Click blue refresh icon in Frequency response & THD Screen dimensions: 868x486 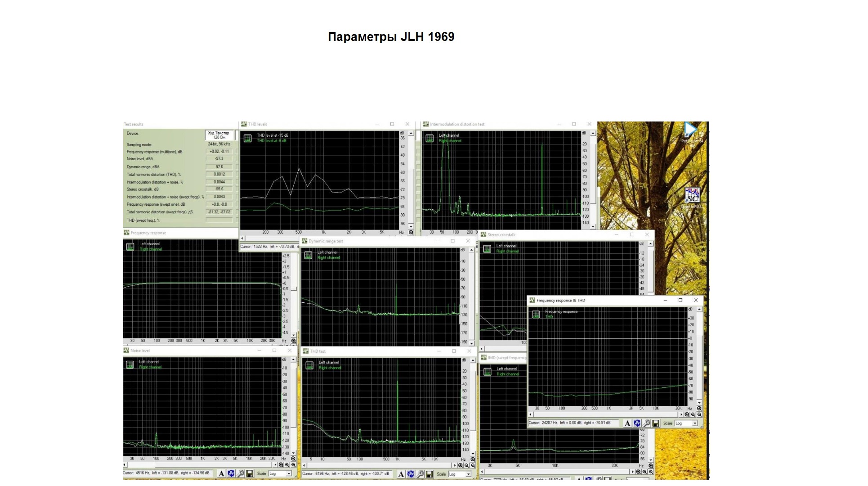pyautogui.click(x=637, y=423)
